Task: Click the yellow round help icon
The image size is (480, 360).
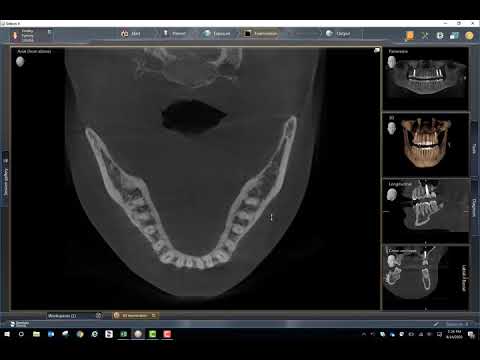Action: (x=469, y=35)
